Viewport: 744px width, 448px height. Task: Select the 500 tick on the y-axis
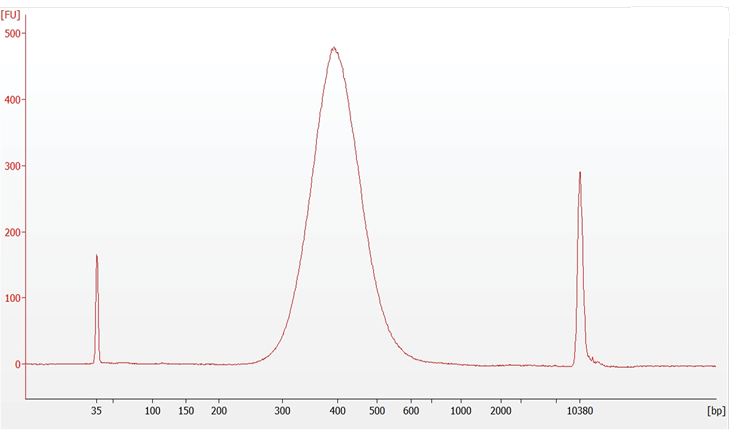[x=12, y=33]
